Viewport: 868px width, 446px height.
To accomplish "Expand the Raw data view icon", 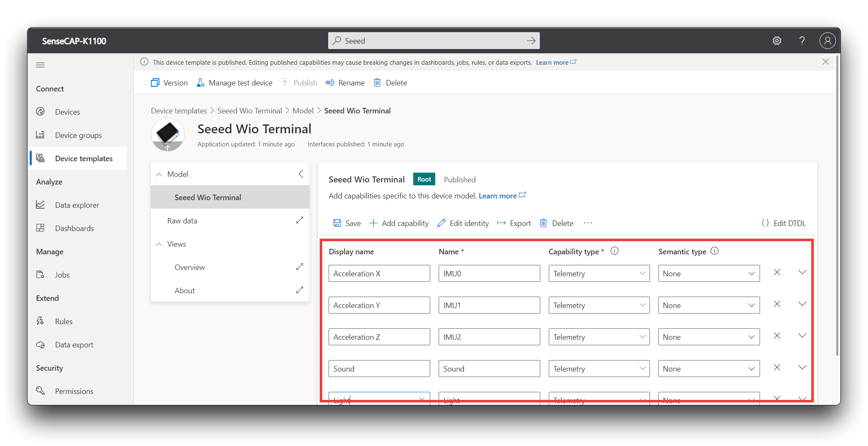I will click(299, 220).
